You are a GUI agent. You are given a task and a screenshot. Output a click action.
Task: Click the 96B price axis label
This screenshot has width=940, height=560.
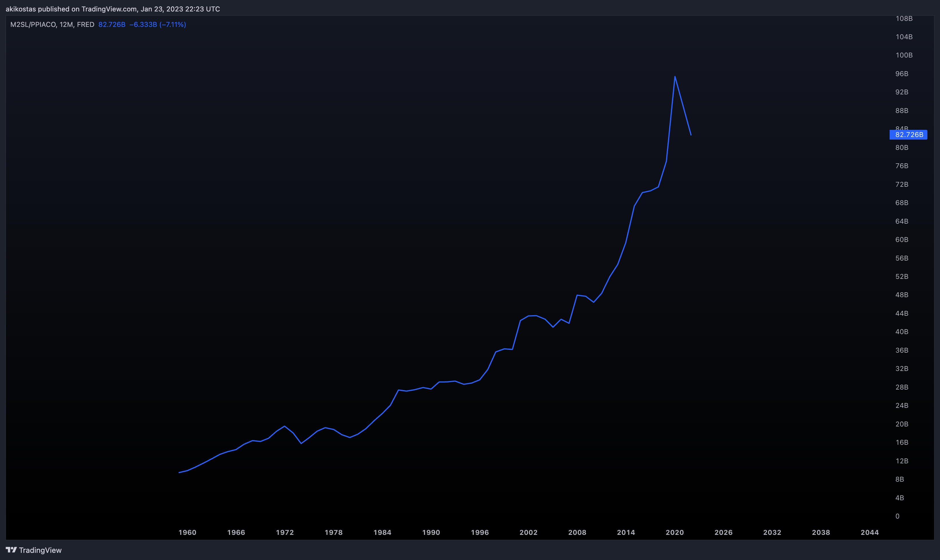[901, 74]
